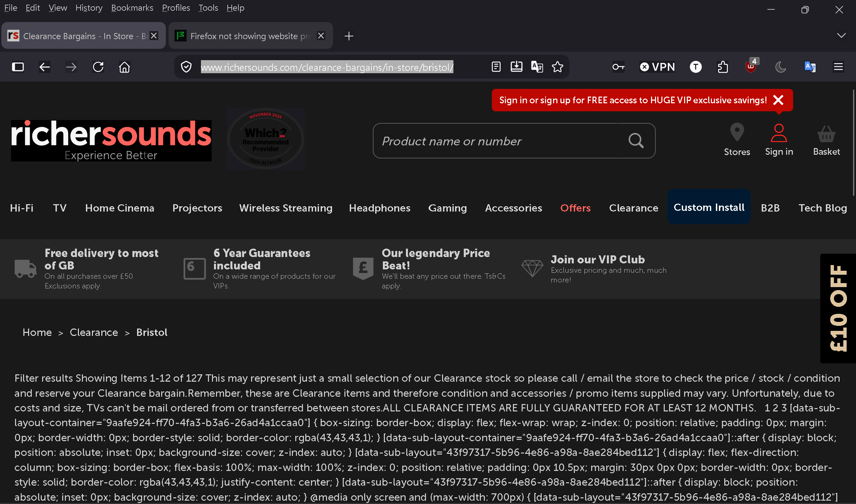The width and height of the screenshot is (856, 504).
Task: Click the install/save page icon in address bar
Action: pos(516,67)
